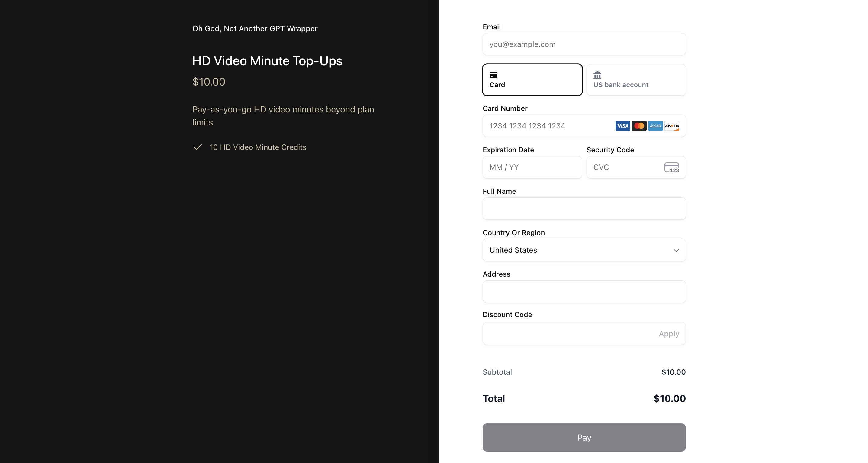Click the credit card icon in Card tab
This screenshot has height=463, width=868.
pos(493,75)
